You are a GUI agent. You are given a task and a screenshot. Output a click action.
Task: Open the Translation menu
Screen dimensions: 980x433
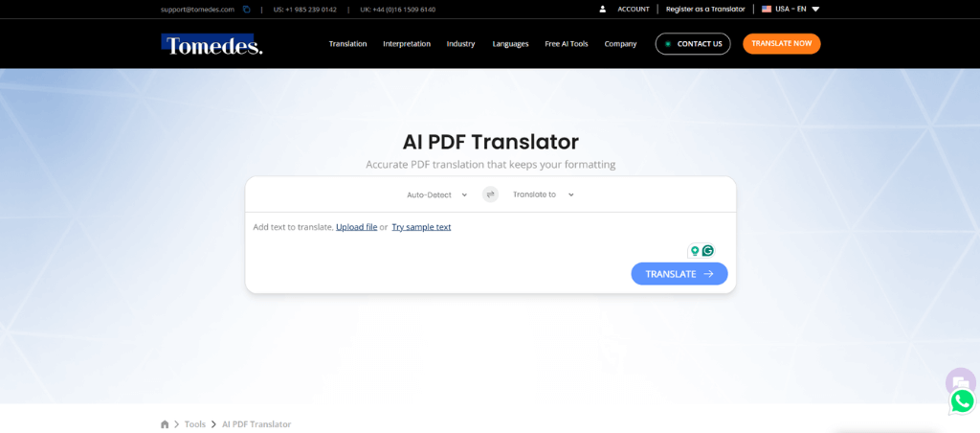(x=347, y=44)
